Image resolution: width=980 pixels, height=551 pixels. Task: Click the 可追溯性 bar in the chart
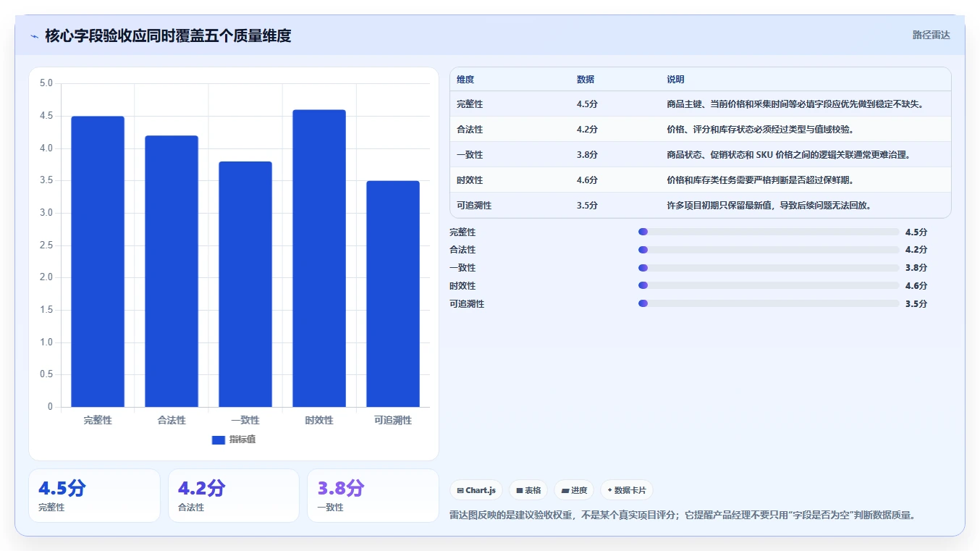tap(393, 294)
